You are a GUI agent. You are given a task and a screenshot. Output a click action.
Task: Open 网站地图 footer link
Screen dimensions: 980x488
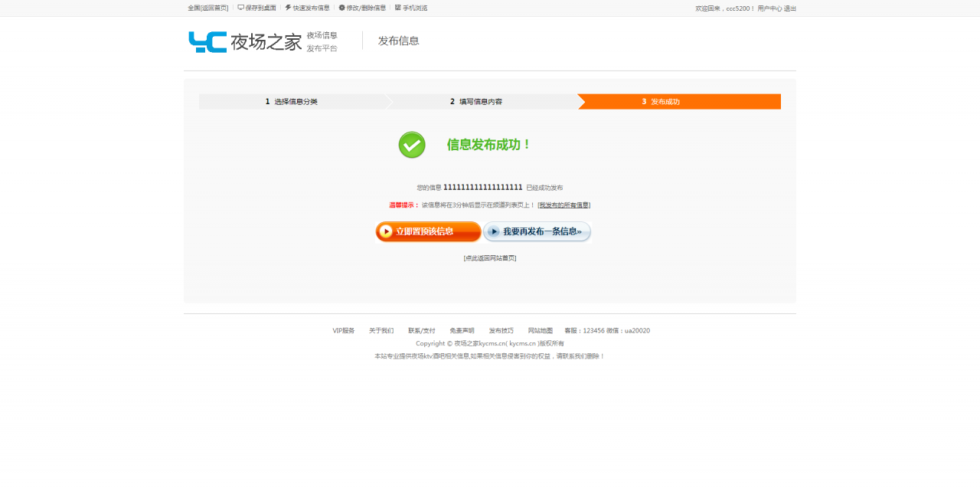[x=541, y=331]
